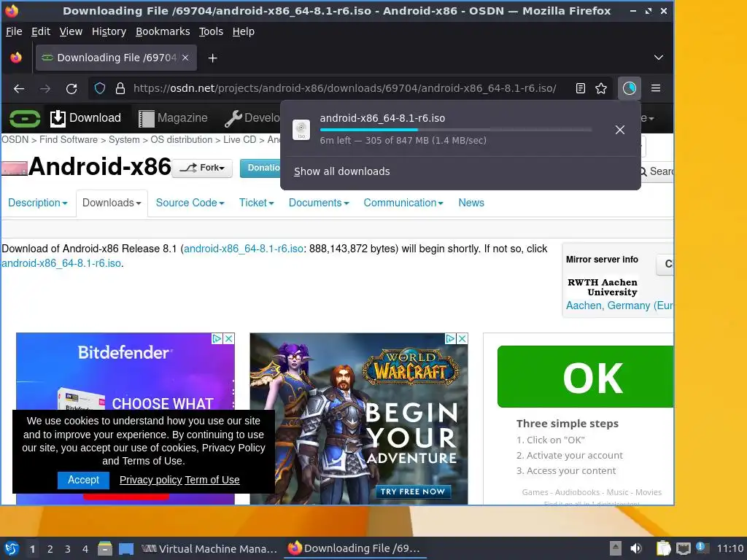747x560 pixels.
Task: Click the Aachen, Germany mirror link
Action: (x=619, y=306)
